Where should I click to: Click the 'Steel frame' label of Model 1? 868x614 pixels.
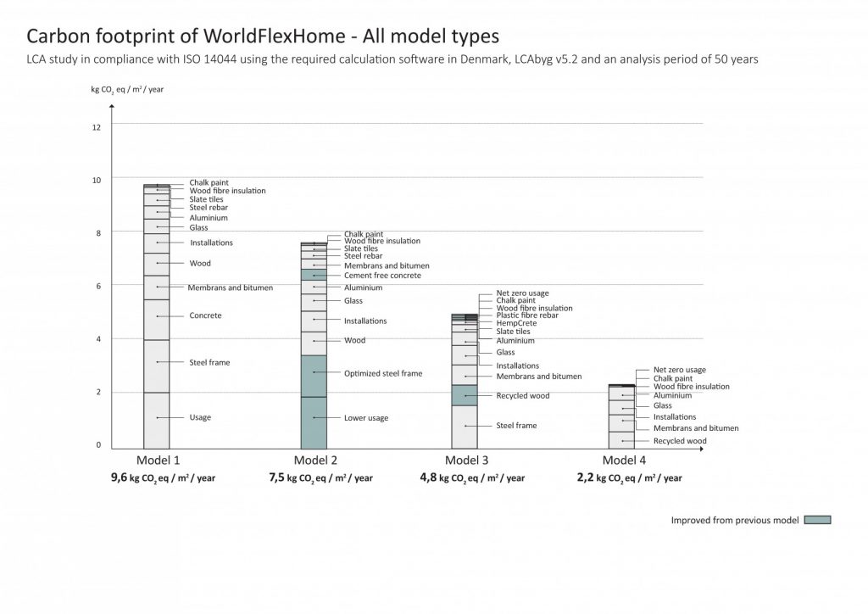[x=209, y=363]
